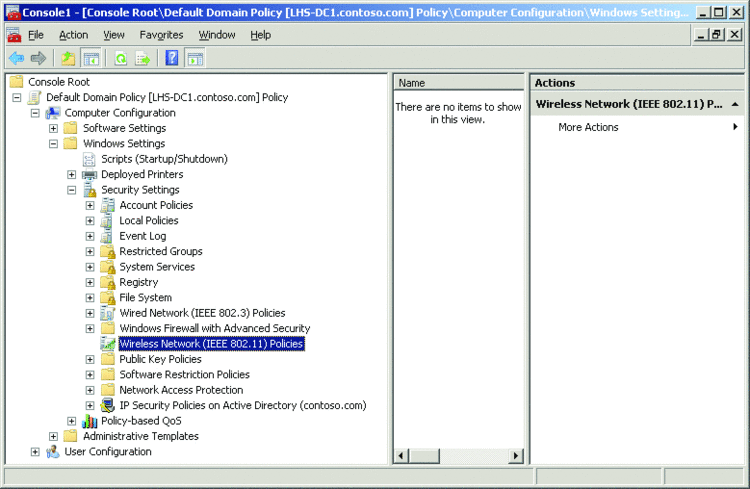Collapse the Windows Settings node
The width and height of the screenshot is (750, 489).
tap(53, 144)
